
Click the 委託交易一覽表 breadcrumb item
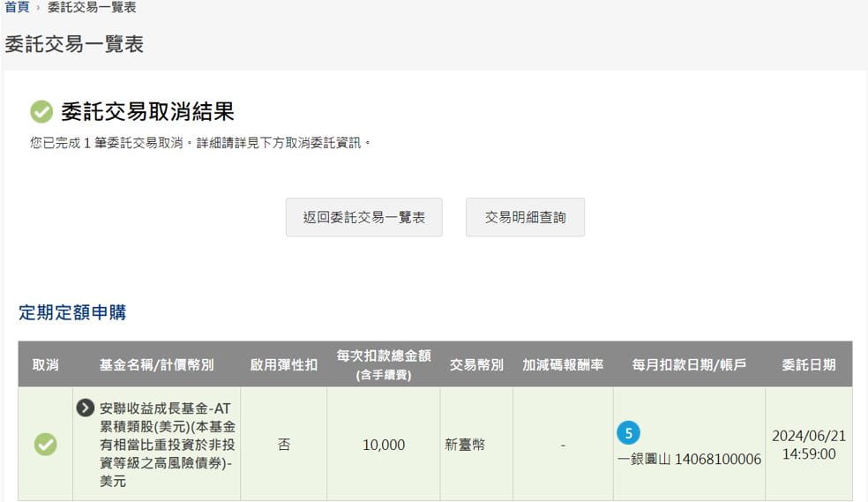92,7
